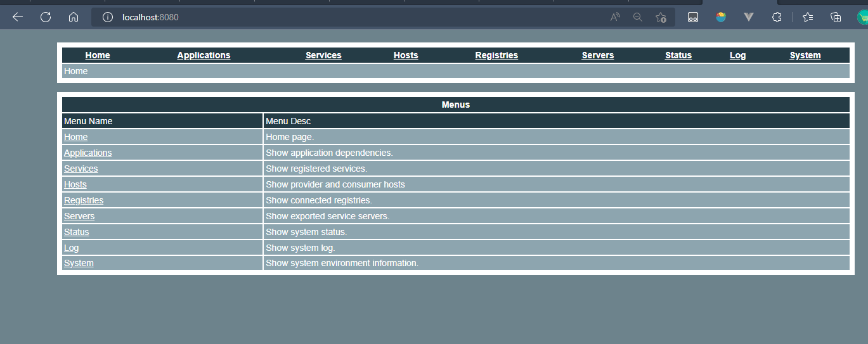Open Applications in the top navigation bar
Image resolution: width=868 pixels, height=344 pixels.
point(204,55)
